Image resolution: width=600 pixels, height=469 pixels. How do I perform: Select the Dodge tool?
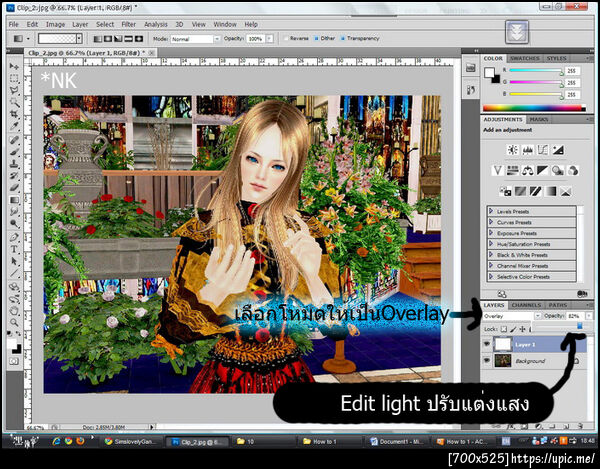click(14, 223)
